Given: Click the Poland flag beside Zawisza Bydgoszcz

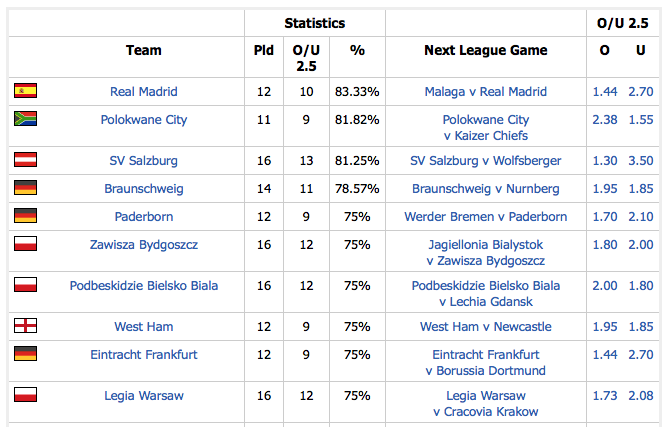Looking at the screenshot, I should [25, 244].
